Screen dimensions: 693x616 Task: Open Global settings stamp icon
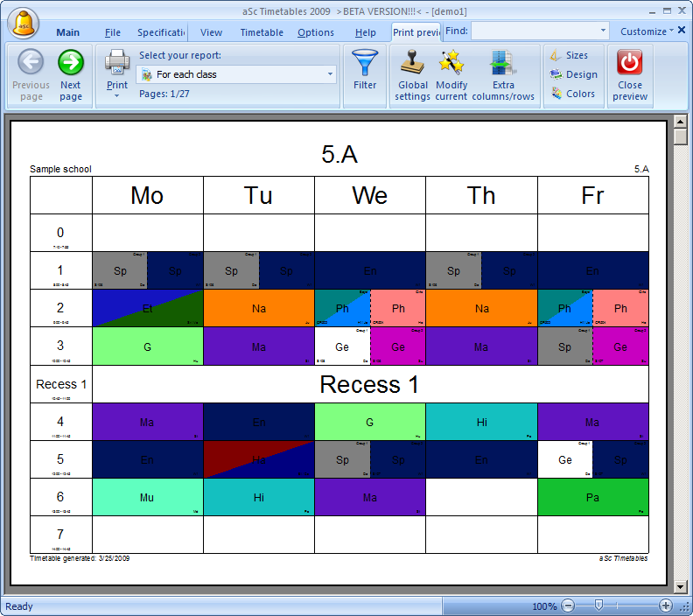[x=413, y=63]
